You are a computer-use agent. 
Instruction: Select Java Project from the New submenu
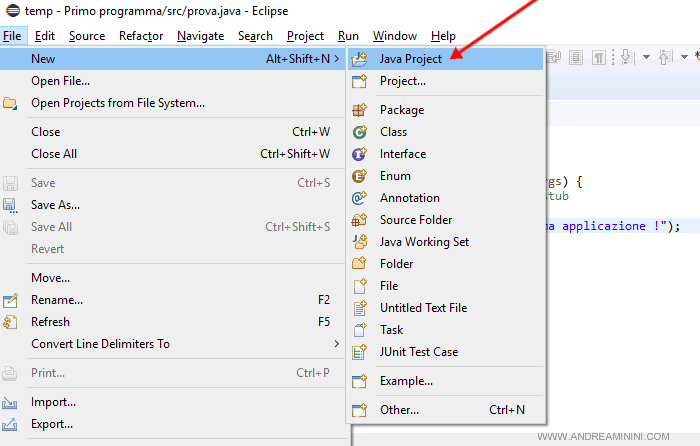[410, 59]
